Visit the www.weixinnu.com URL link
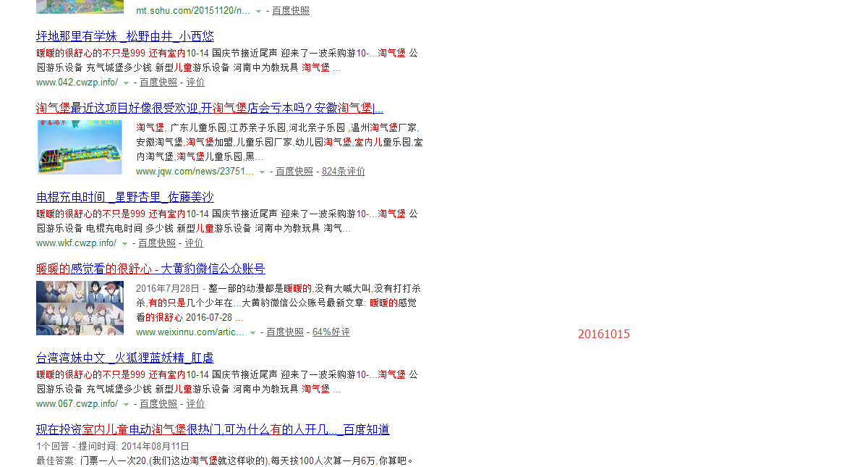Image resolution: width=868 pixels, height=467 pixels. coord(190,332)
